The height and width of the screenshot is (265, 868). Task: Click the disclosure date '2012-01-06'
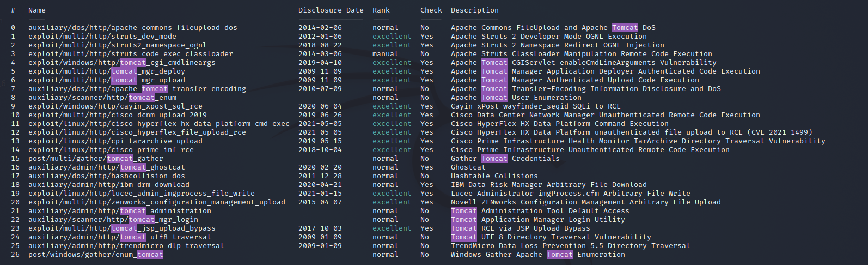(x=320, y=37)
